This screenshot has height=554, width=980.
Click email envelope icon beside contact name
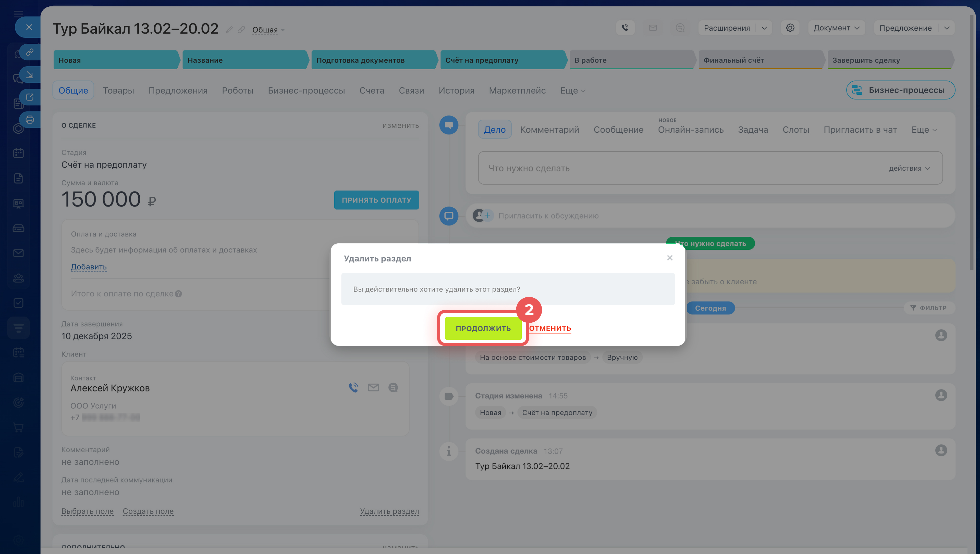click(x=373, y=387)
